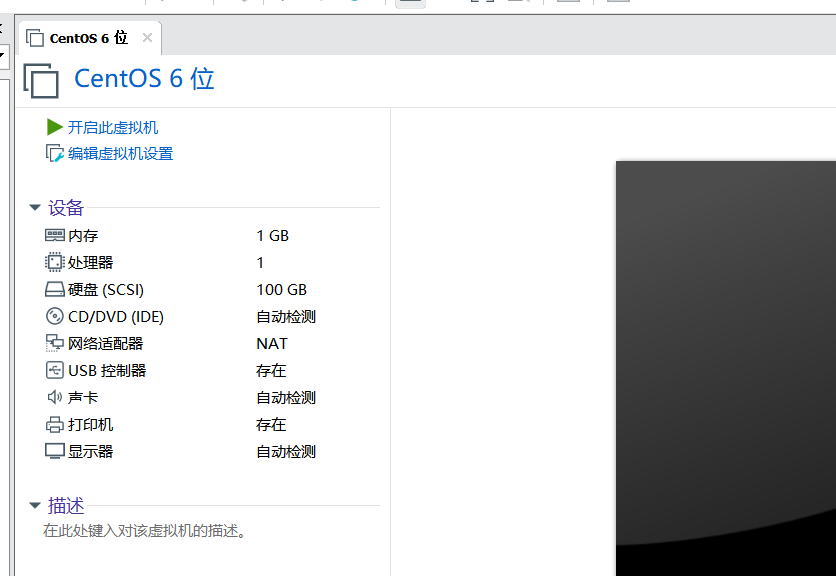Click the disk size value 100 GB
The height and width of the screenshot is (576, 836).
pyautogui.click(x=282, y=290)
